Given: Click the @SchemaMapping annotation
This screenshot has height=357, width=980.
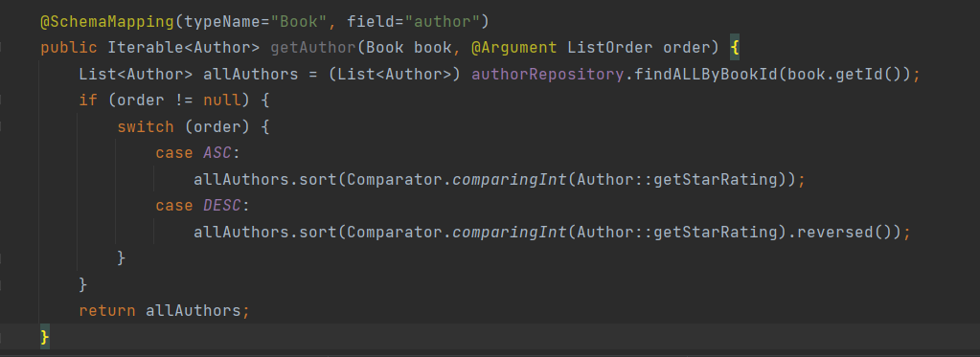Looking at the screenshot, I should click(107, 22).
